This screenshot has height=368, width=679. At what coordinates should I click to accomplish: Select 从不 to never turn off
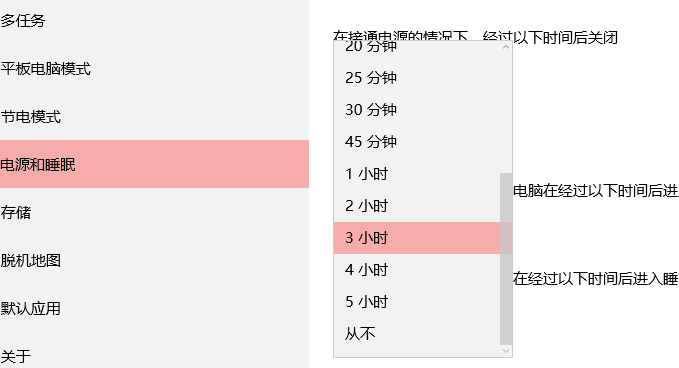[x=417, y=334]
